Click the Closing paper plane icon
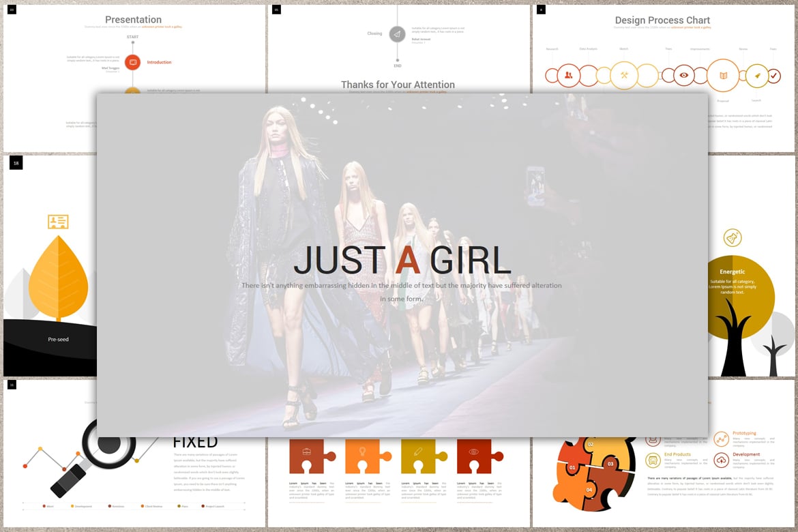This screenshot has height=532, width=798. (397, 34)
